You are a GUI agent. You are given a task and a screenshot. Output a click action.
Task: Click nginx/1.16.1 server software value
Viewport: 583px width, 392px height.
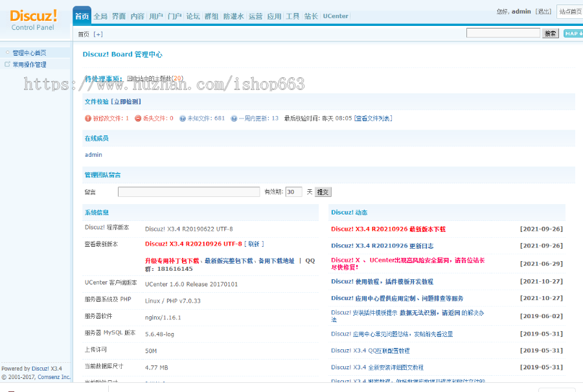pyautogui.click(x=163, y=317)
